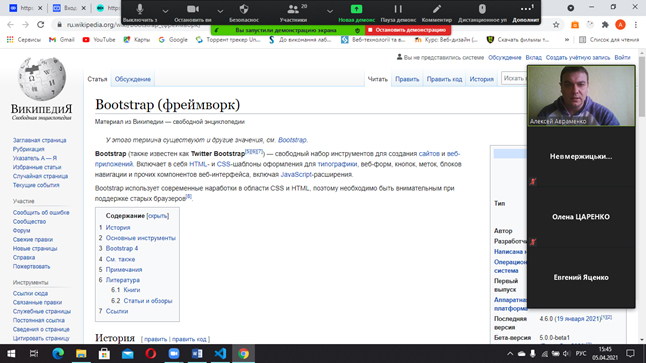This screenshot has width=646, height=363.
Task: Click the Wikipedia globe logo
Action: click(42, 79)
